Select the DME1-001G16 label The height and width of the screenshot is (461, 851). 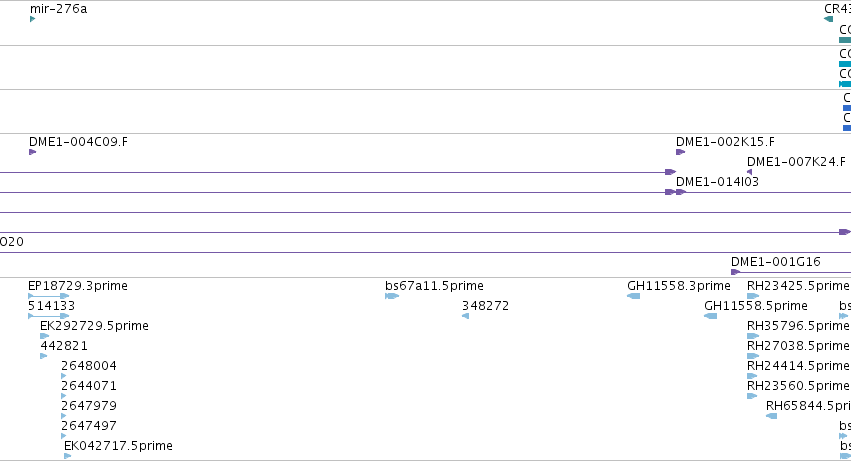(x=776, y=262)
